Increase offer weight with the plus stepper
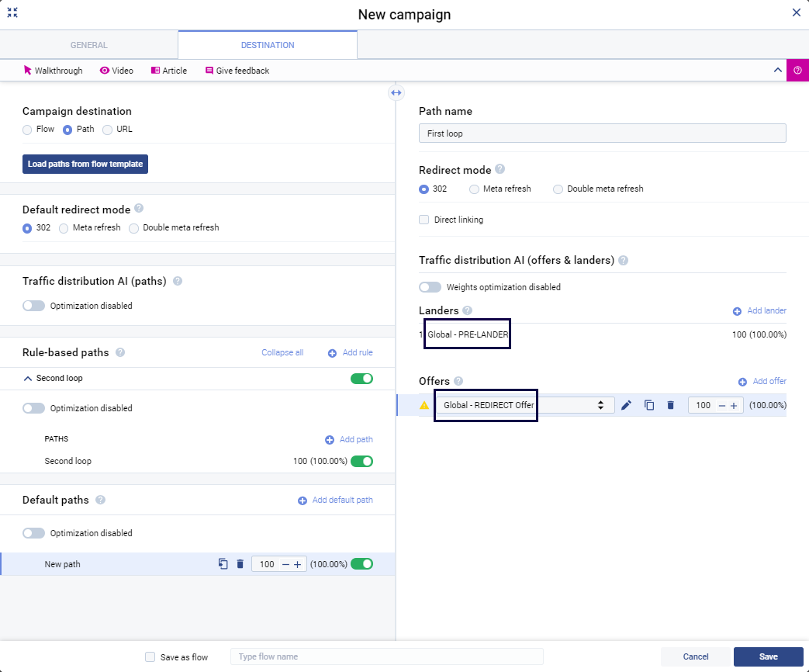The image size is (809, 672). [733, 404]
